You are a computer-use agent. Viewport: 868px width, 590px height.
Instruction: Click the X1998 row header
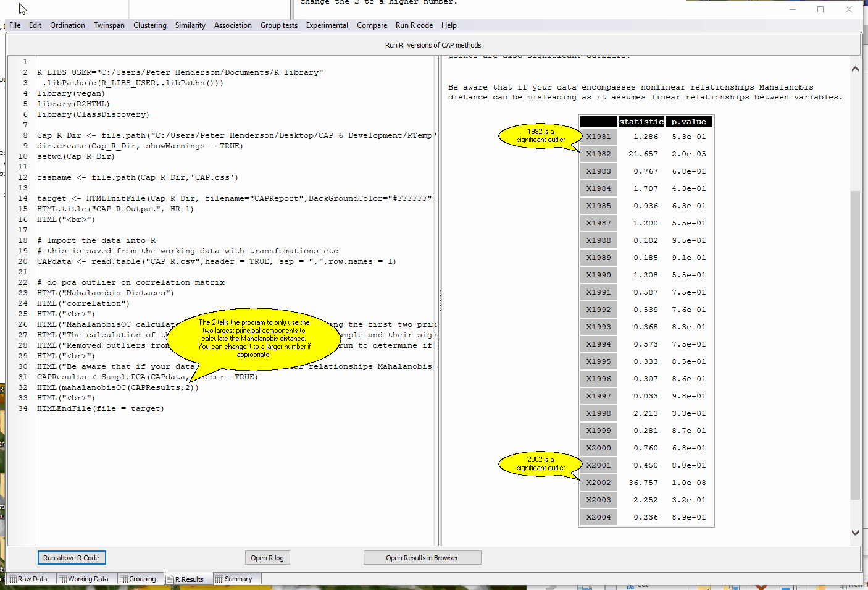click(599, 413)
